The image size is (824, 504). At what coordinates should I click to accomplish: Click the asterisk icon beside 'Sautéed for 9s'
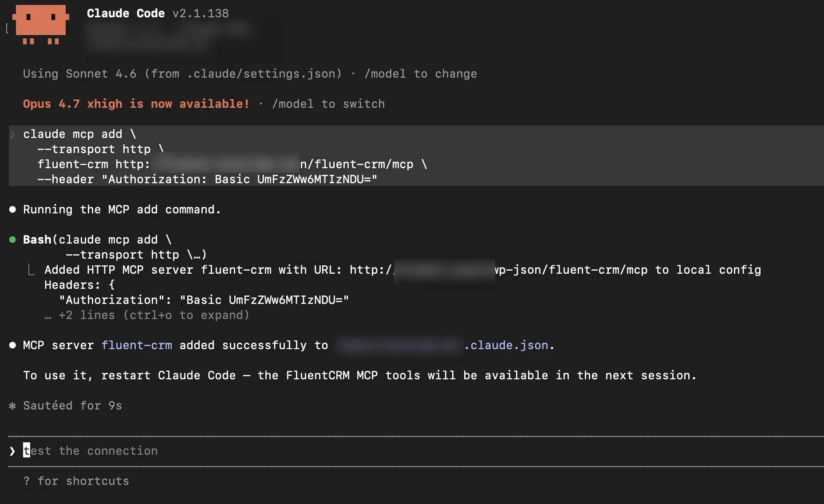click(12, 406)
